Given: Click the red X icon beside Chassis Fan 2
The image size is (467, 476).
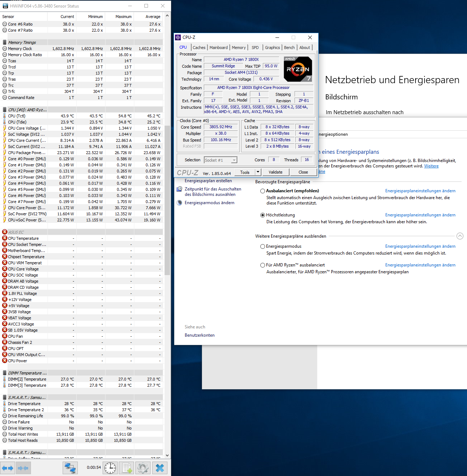Looking at the screenshot, I should pos(5,342).
